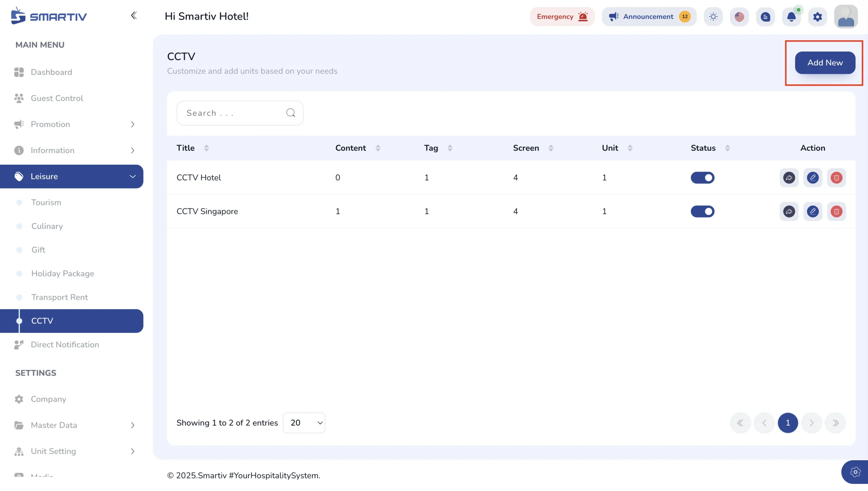The width and height of the screenshot is (868, 491).
Task: Disable CCTV Singapore status switch
Action: [703, 211]
